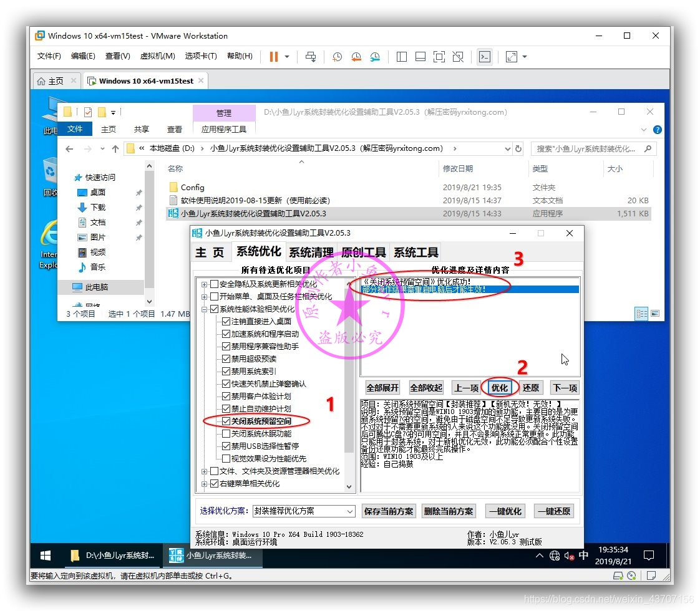Click 还原 button
Screen dimensions: 700x611
[531, 388]
